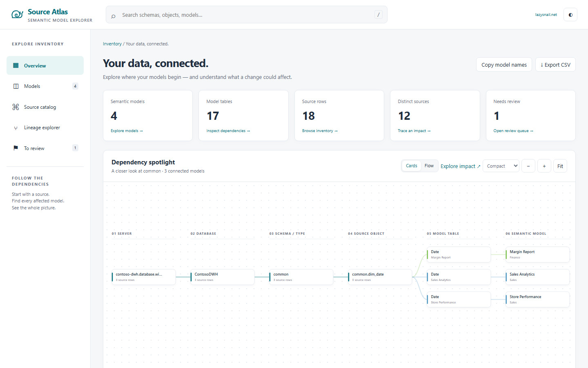This screenshot has height=368, width=588.
Task: Click Copy model names button
Action: (504, 65)
